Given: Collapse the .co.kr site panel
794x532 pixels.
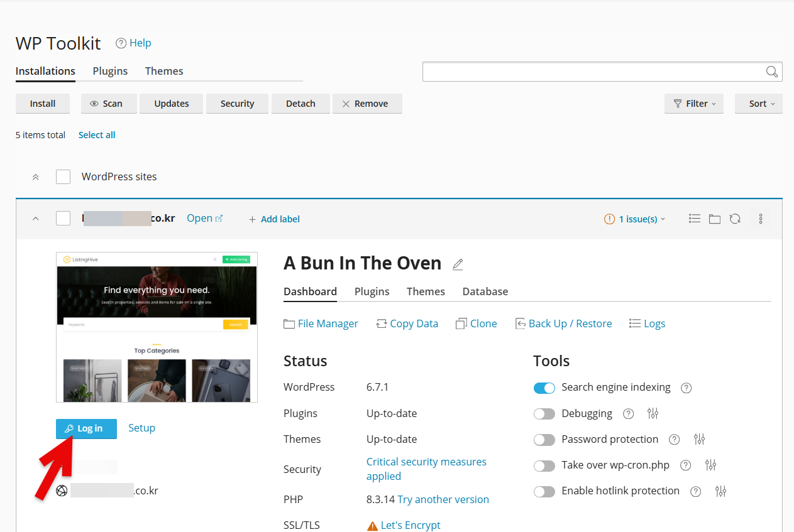Looking at the screenshot, I should 36,219.
